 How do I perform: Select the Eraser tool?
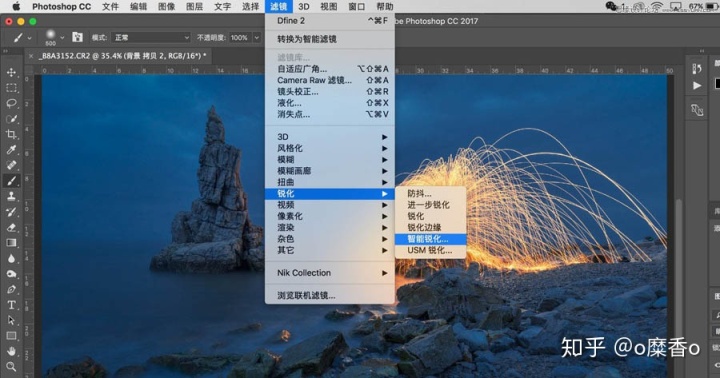pos(11,227)
